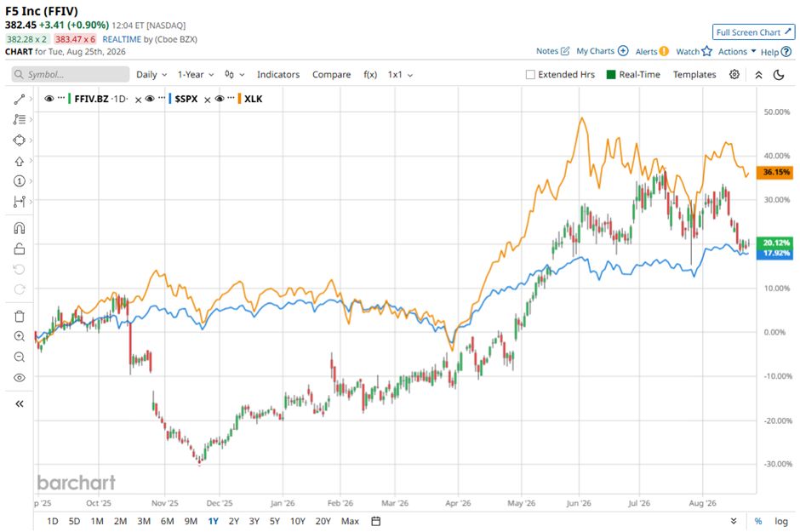This screenshot has width=800, height=532.
Task: Select the shapes drawing tool
Action: tap(20, 140)
